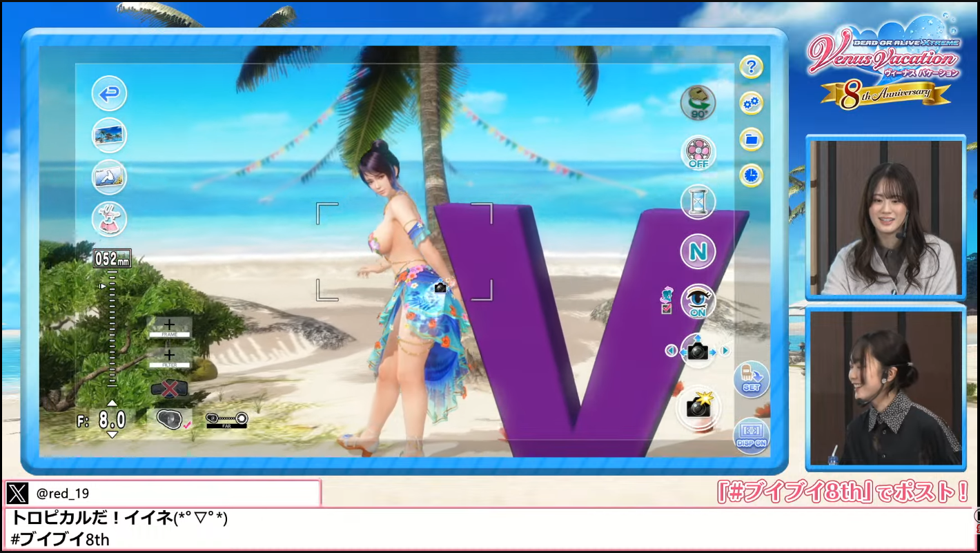Image resolution: width=980 pixels, height=553 pixels.
Task: Toggle the DISP ON button
Action: (752, 436)
